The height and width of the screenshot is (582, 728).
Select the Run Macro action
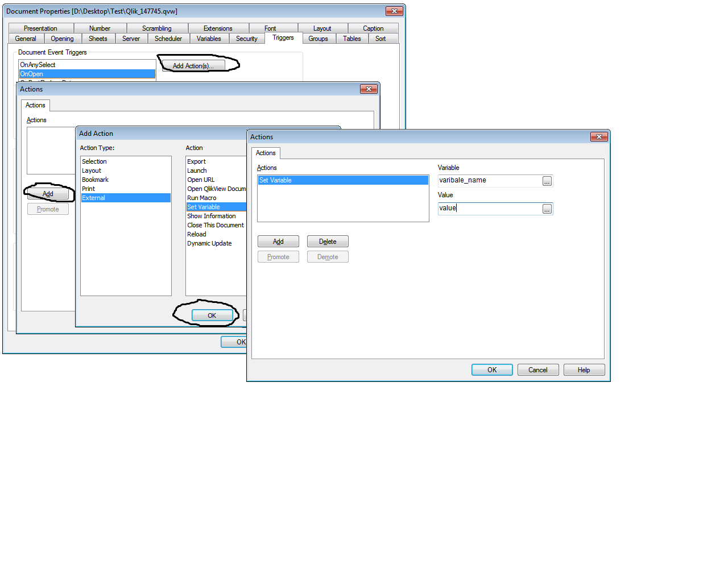(x=216, y=198)
